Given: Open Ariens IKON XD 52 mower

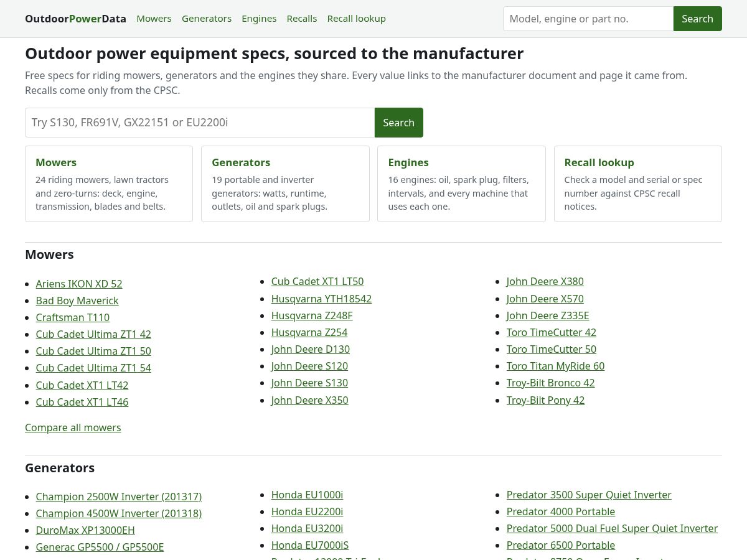Looking at the screenshot, I should point(79,284).
